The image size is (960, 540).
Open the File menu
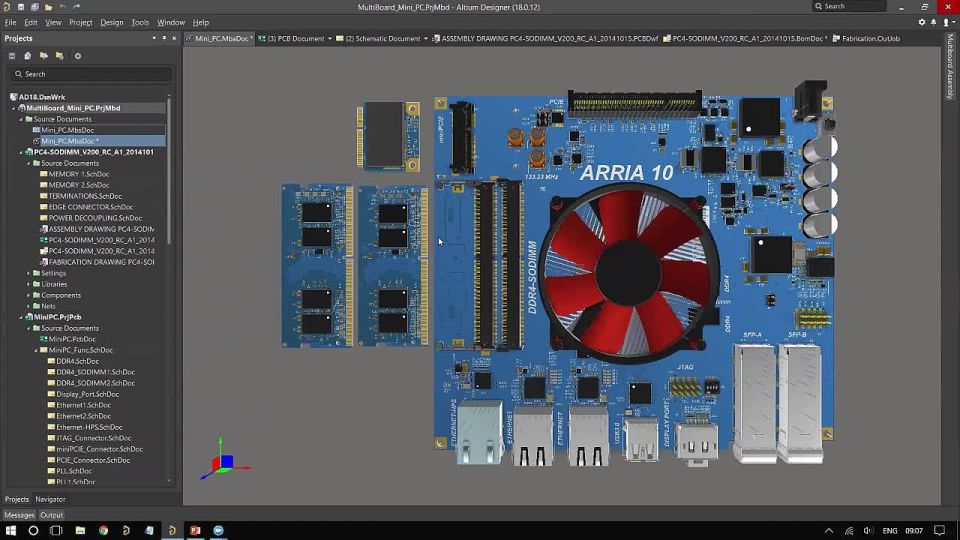tap(10, 22)
